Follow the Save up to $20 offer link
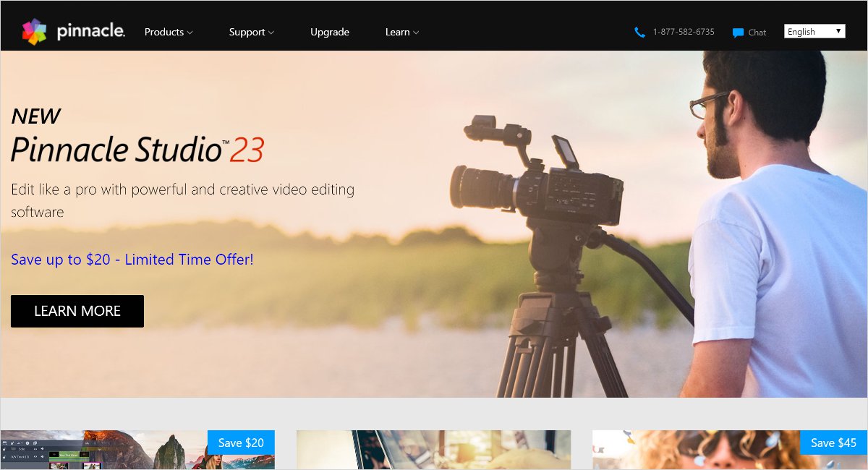The height and width of the screenshot is (470, 868). pos(132,259)
